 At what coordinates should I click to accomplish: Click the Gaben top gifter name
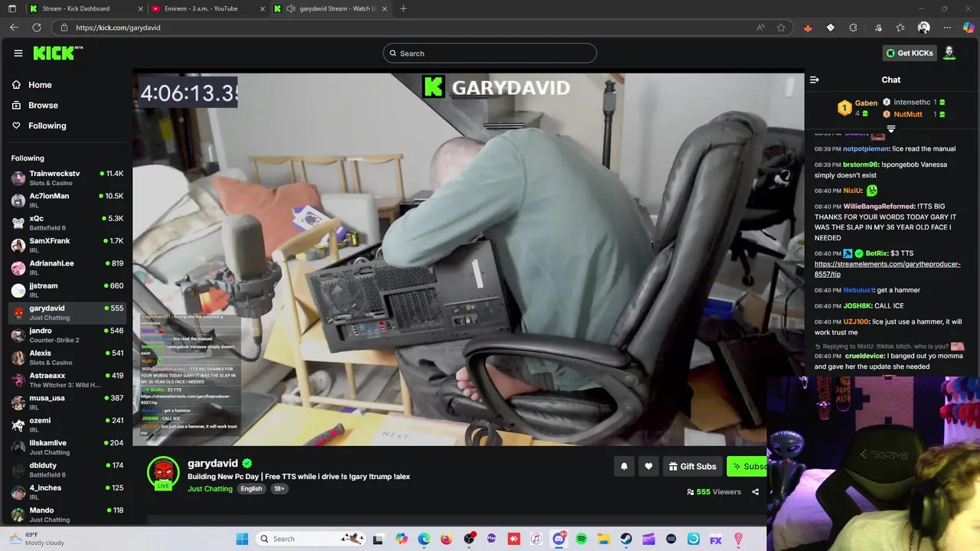(x=866, y=103)
